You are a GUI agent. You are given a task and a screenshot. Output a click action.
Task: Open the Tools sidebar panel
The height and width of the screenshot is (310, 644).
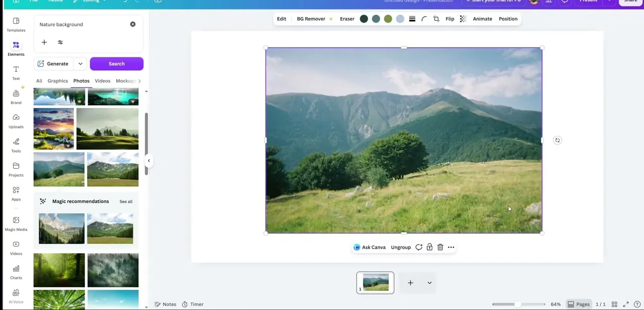(x=16, y=145)
